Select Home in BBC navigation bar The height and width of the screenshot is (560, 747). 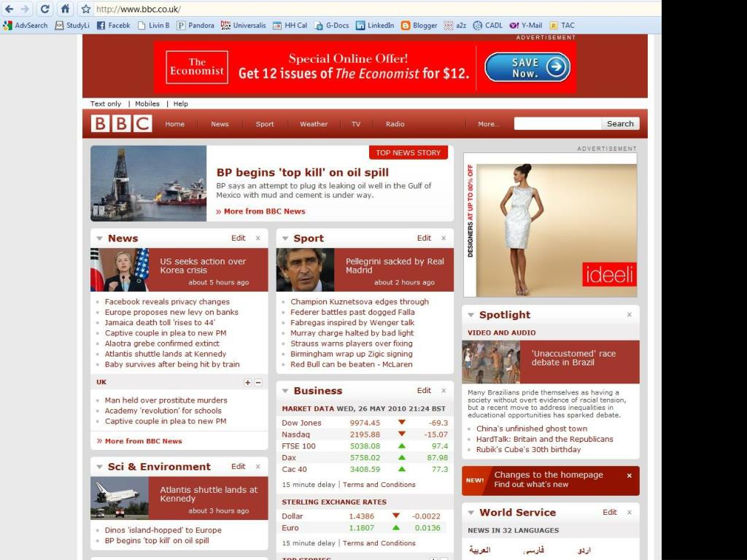175,124
